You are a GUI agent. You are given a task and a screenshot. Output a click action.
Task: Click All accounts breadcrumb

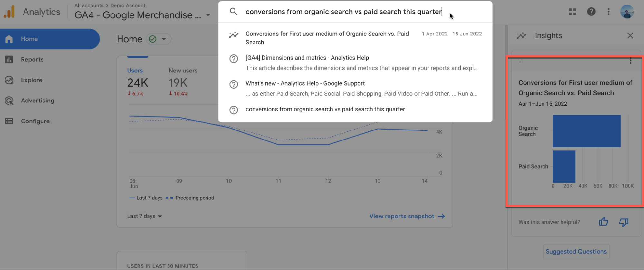pyautogui.click(x=89, y=5)
